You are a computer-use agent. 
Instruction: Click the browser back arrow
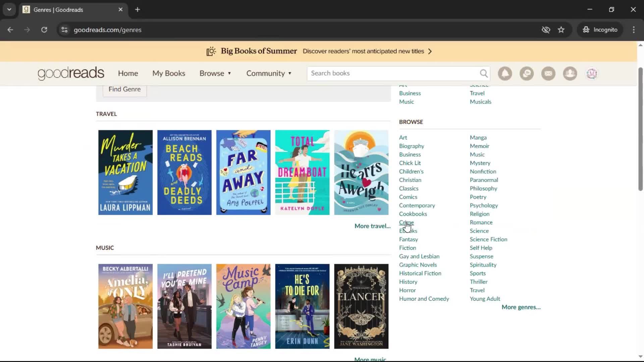(10, 30)
